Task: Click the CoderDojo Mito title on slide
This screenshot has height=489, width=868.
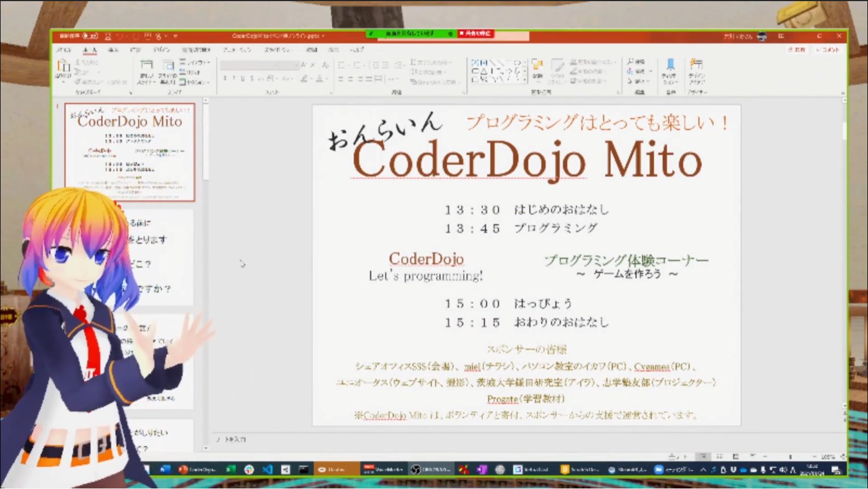Action: click(527, 160)
